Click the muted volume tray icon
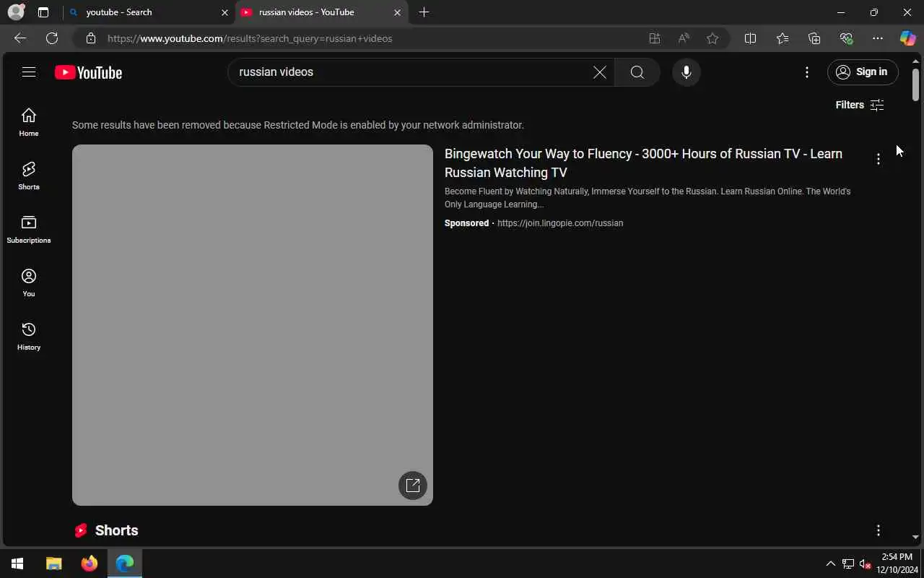Viewport: 924px width, 578px height. 866,564
